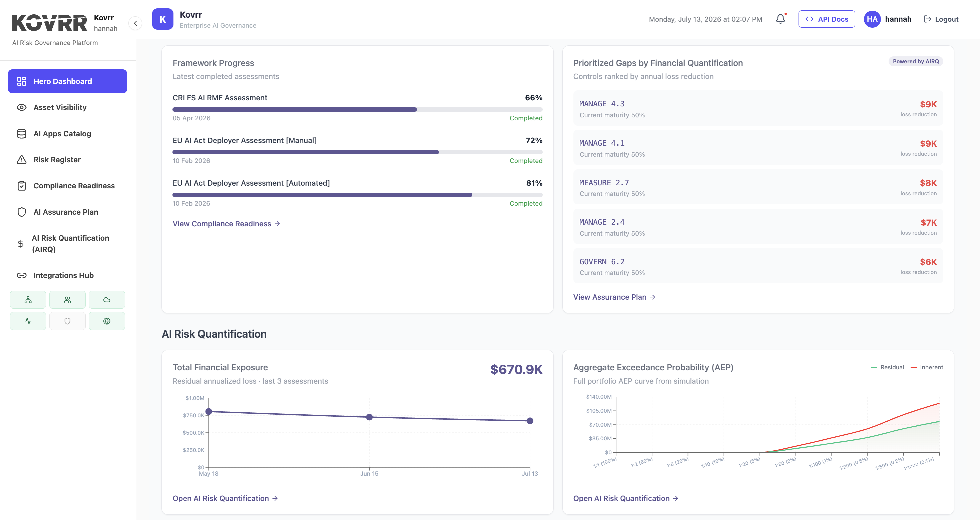Click the $670.9K total exposure value
The height and width of the screenshot is (520, 980).
(x=516, y=369)
